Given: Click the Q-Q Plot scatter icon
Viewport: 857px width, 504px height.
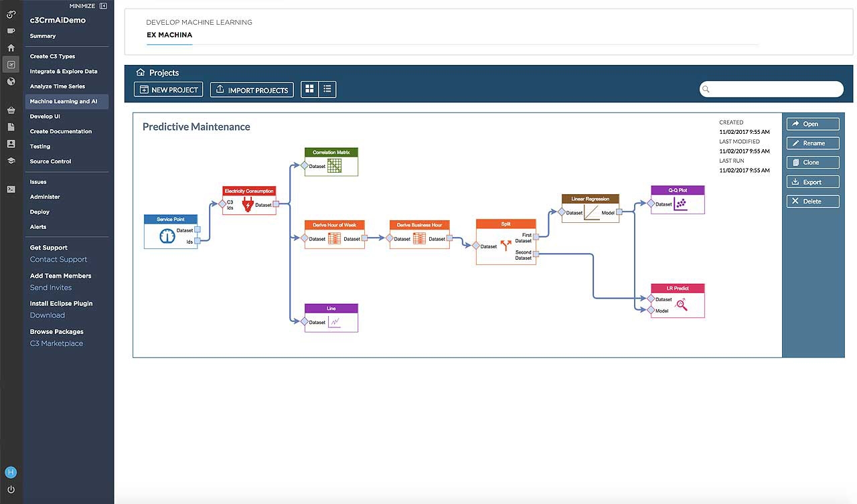Looking at the screenshot, I should [680, 204].
